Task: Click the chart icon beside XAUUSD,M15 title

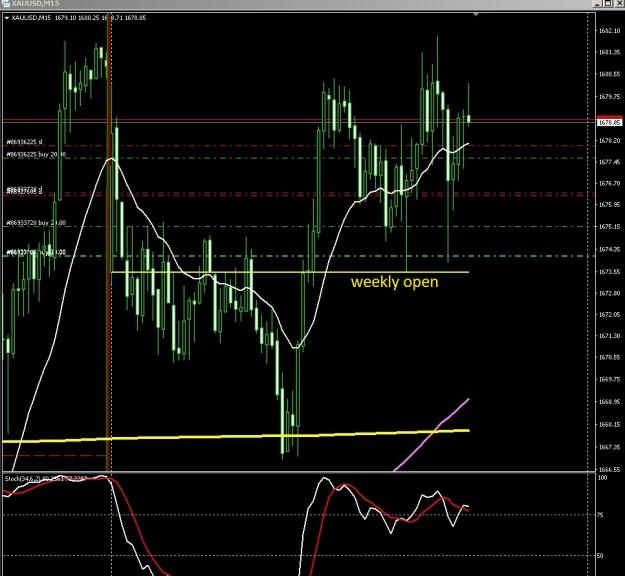Action: [6, 3]
